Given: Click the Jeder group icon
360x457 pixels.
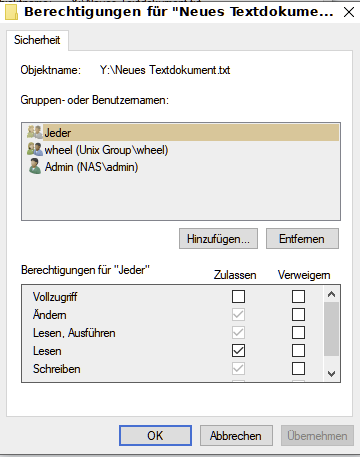Looking at the screenshot, I should [x=35, y=132].
